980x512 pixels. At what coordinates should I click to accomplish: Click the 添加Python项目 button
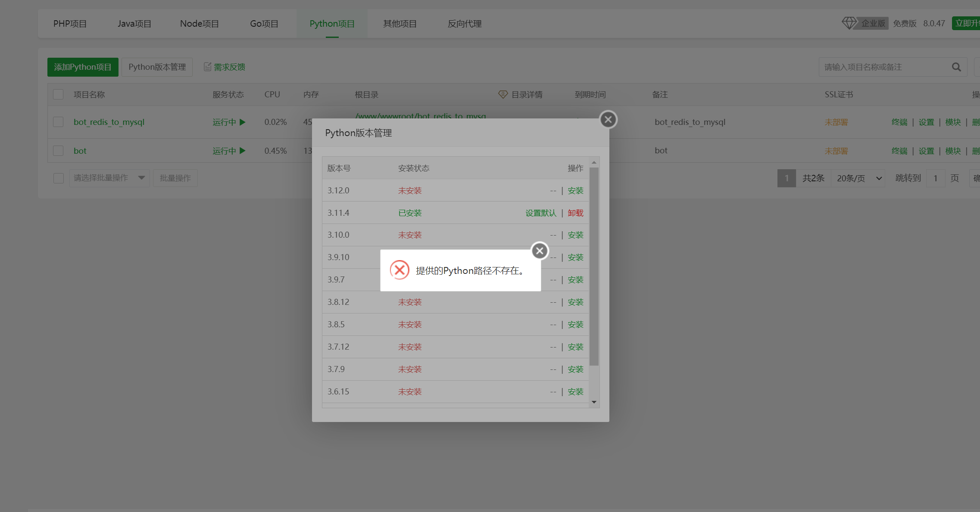click(83, 67)
